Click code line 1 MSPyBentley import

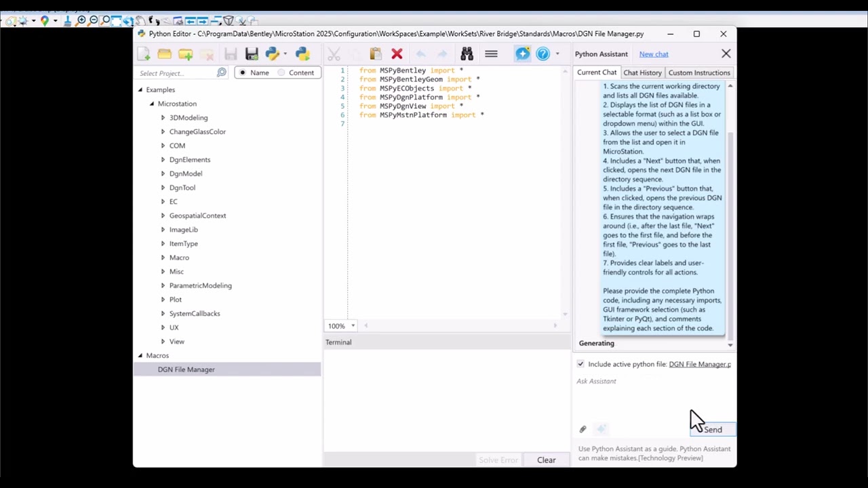pyautogui.click(x=411, y=70)
